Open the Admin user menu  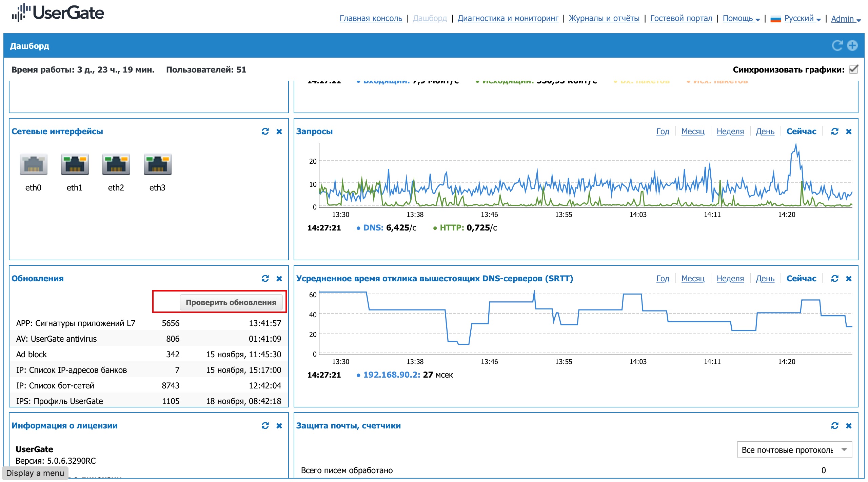[x=846, y=19]
